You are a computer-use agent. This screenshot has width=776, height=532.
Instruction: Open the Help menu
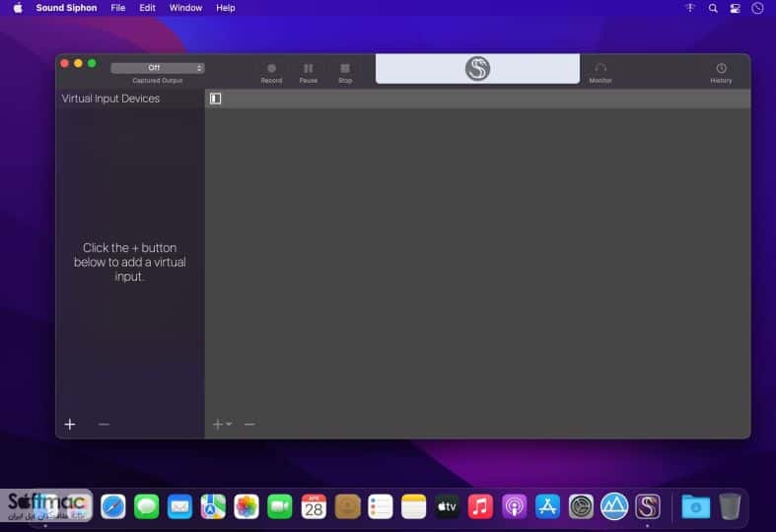pyautogui.click(x=226, y=8)
